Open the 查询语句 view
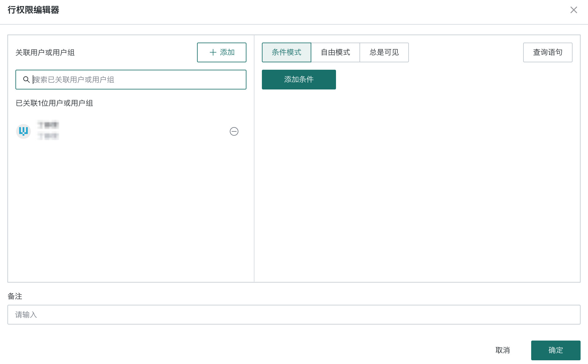This screenshot has width=588, height=364. pos(548,52)
